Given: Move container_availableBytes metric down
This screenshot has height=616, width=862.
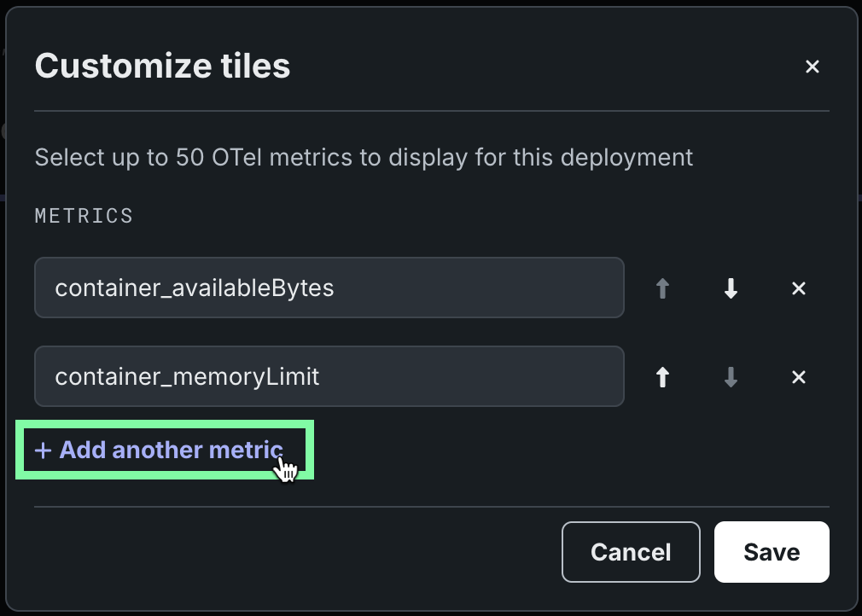Looking at the screenshot, I should click(x=731, y=289).
